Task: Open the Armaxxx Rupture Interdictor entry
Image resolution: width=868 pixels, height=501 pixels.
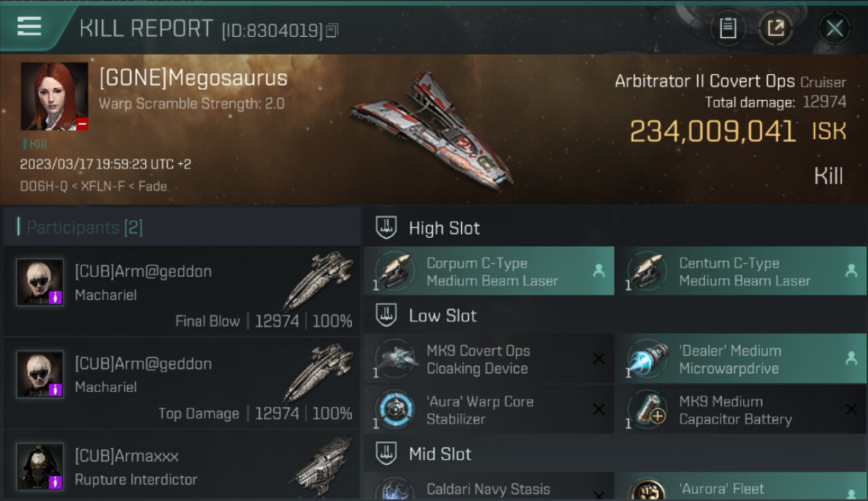Action: (182, 466)
